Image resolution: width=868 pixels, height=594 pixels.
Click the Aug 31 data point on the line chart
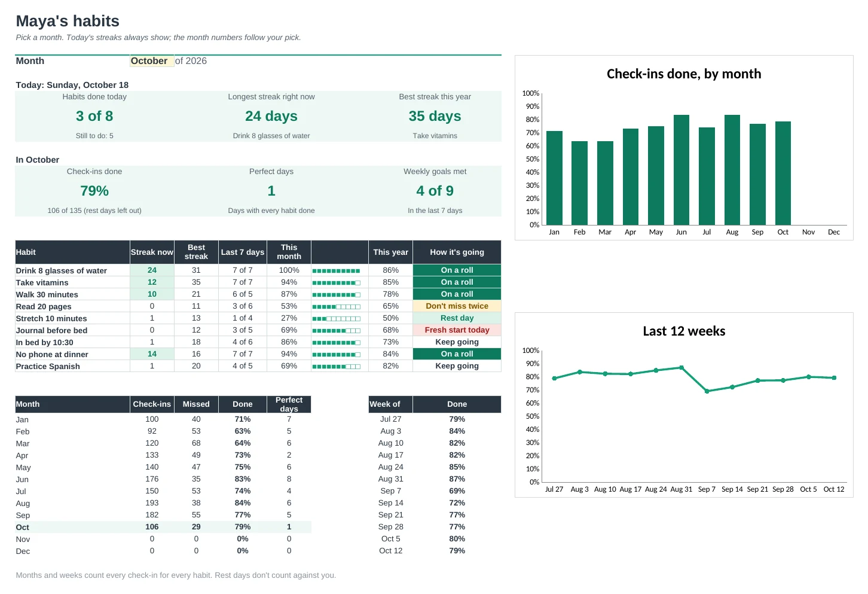(681, 368)
